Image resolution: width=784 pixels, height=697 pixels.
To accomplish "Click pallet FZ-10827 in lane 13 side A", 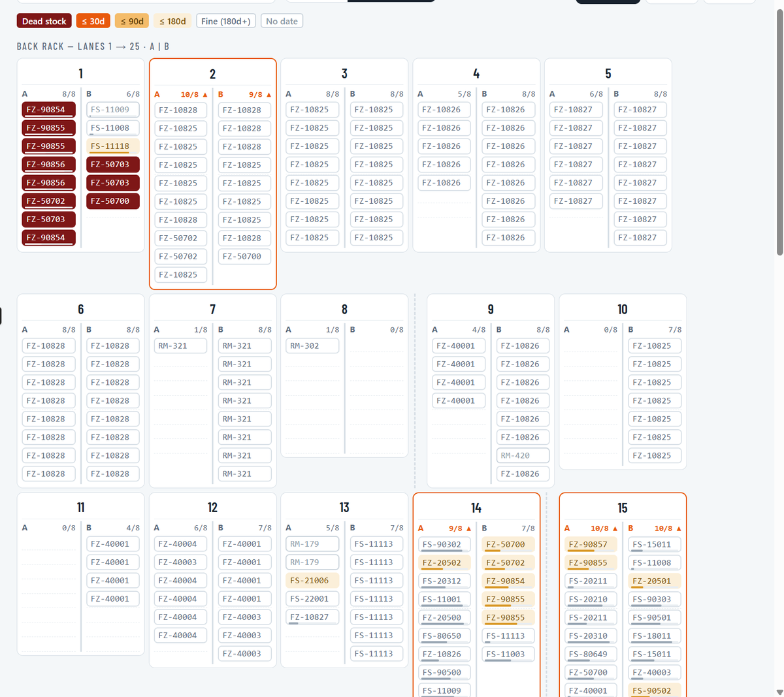I will [312, 617].
